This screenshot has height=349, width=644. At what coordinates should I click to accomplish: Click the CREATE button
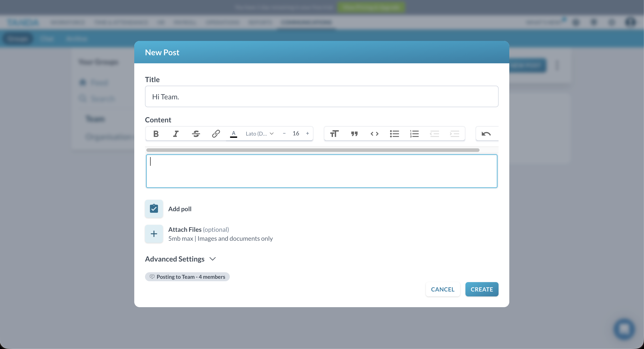click(x=482, y=289)
